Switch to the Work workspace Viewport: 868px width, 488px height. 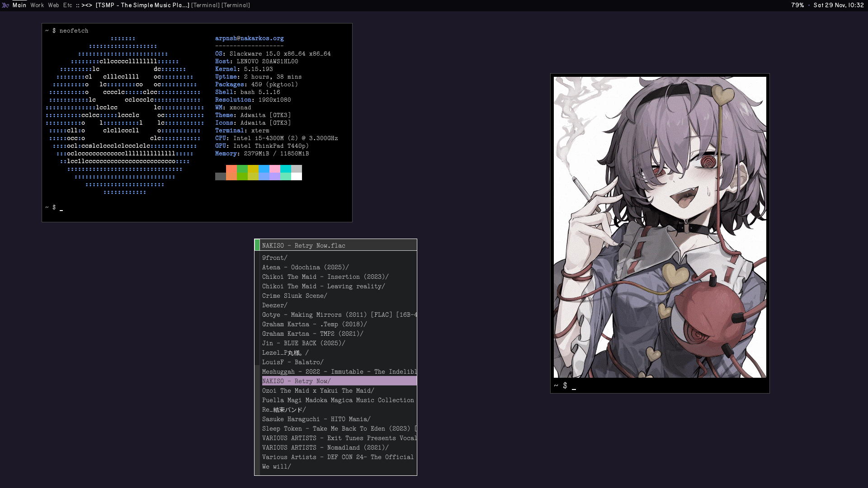(37, 5)
